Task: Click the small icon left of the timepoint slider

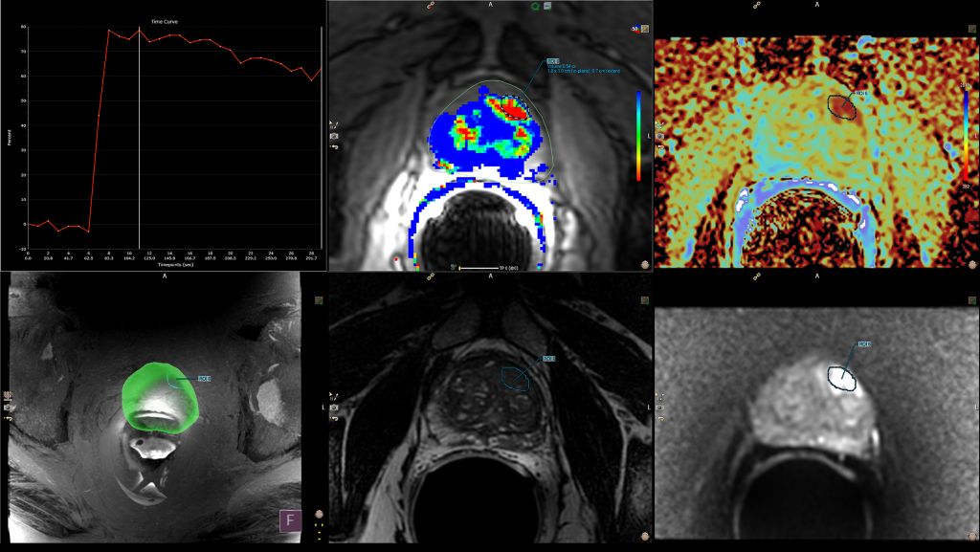Action: pos(453,267)
